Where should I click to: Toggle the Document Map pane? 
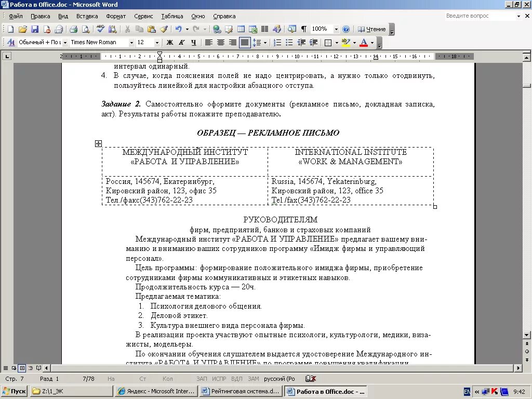tap(292, 29)
